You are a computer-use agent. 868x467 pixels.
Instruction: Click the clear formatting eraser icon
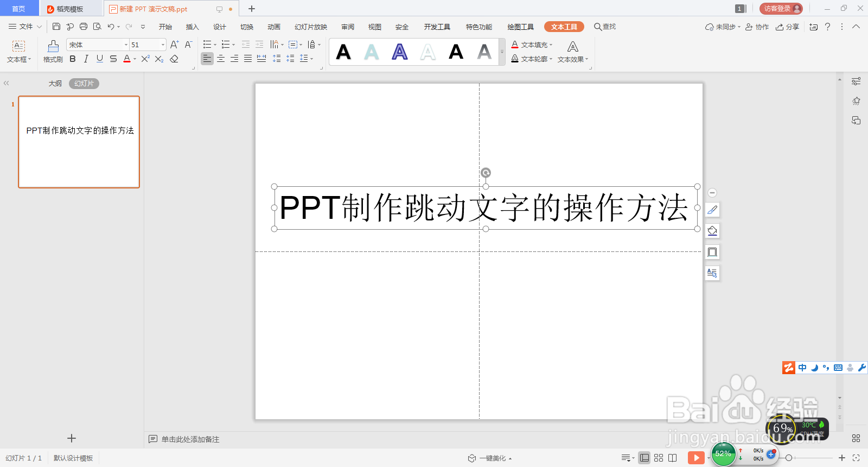[174, 59]
